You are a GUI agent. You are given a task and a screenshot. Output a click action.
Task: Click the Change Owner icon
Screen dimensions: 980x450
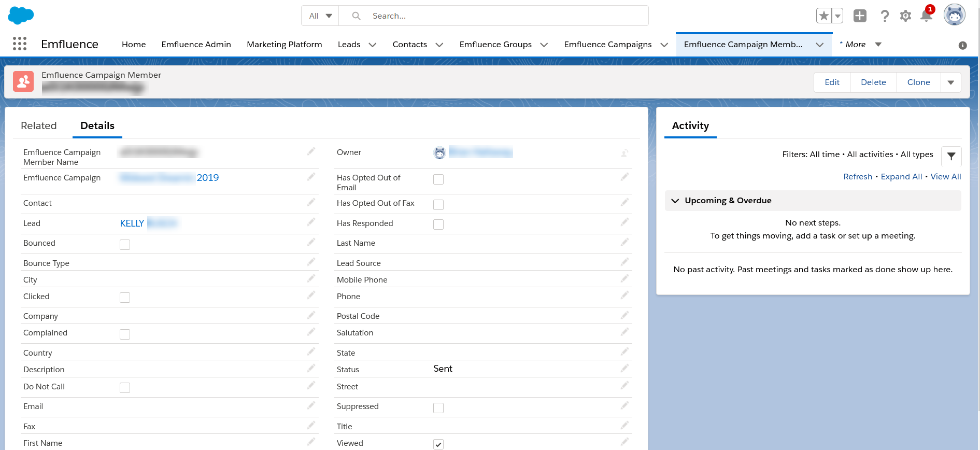(x=624, y=153)
